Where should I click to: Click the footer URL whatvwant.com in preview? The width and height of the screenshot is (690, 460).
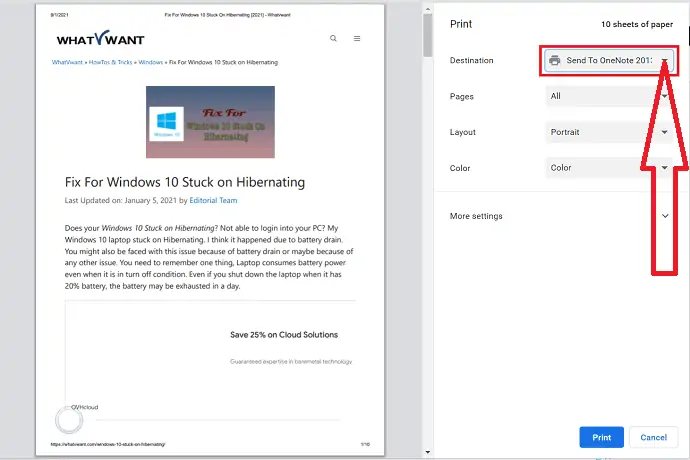coord(108,444)
